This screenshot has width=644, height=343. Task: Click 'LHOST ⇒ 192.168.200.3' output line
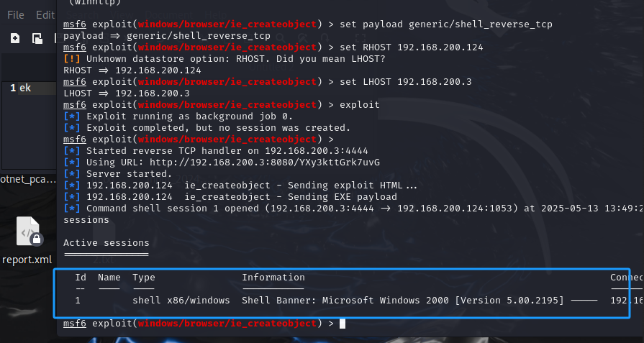[127, 93]
